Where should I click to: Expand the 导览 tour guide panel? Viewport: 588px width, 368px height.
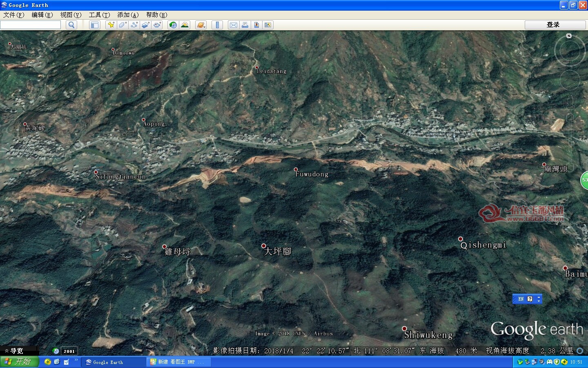coord(14,351)
